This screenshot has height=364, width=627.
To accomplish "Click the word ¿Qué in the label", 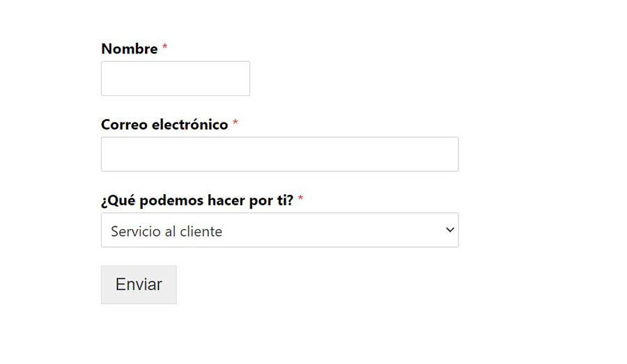I will [117, 200].
